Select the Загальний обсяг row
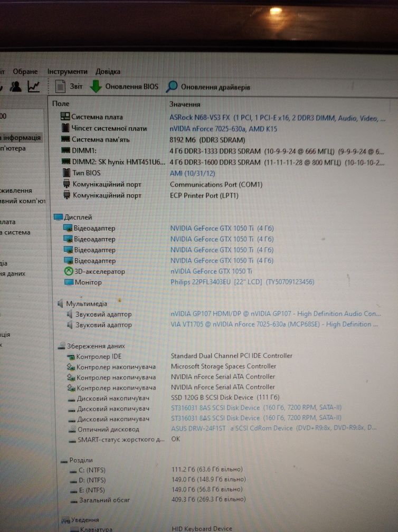398x532 pixels. pos(158,499)
